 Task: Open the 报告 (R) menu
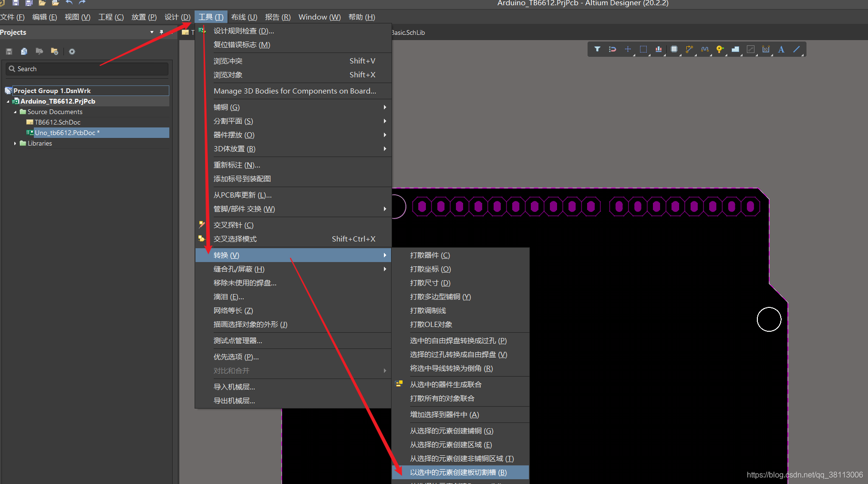[278, 17]
